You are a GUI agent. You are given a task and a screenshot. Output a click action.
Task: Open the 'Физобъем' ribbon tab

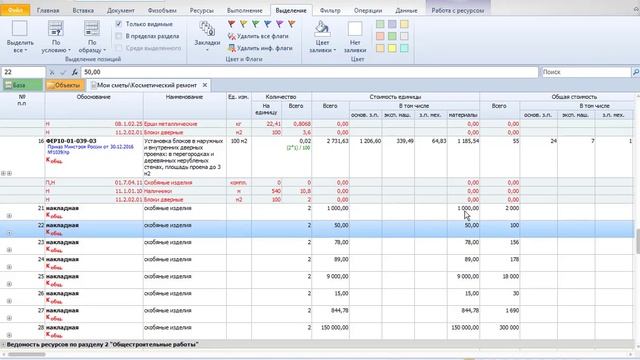(162, 10)
